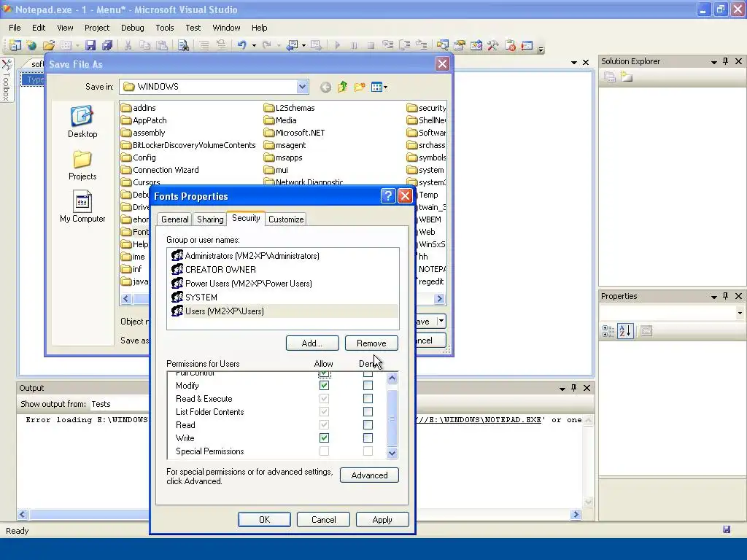Screen dimensions: 747x560
Task: Open Projects shortcut in places bar
Action: [82, 166]
